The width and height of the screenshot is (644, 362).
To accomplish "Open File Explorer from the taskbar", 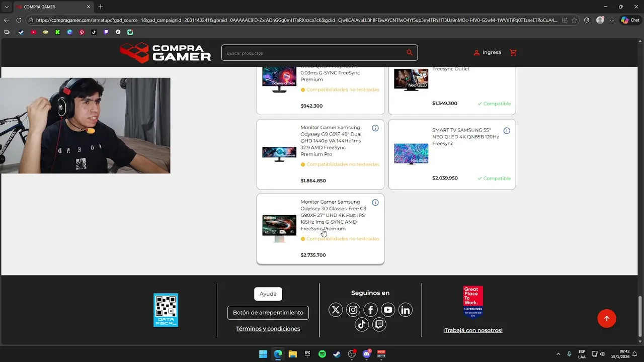I will coord(293,354).
